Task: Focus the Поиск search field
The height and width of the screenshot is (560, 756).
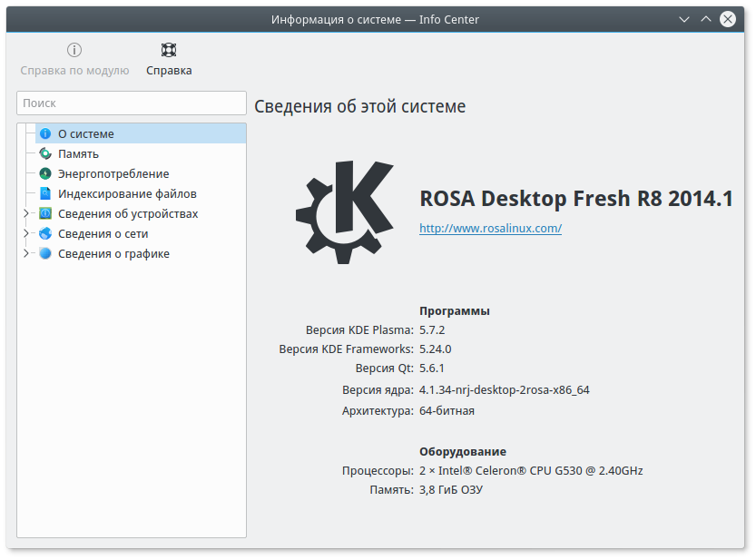Action: point(132,103)
